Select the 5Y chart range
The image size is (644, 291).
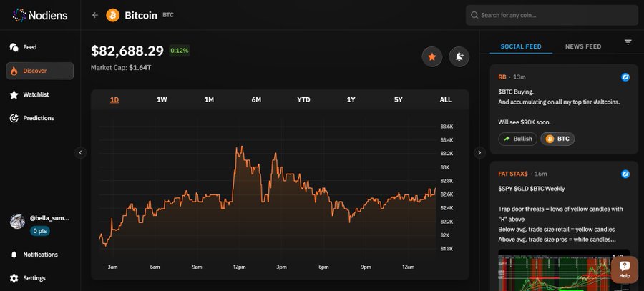tap(398, 99)
